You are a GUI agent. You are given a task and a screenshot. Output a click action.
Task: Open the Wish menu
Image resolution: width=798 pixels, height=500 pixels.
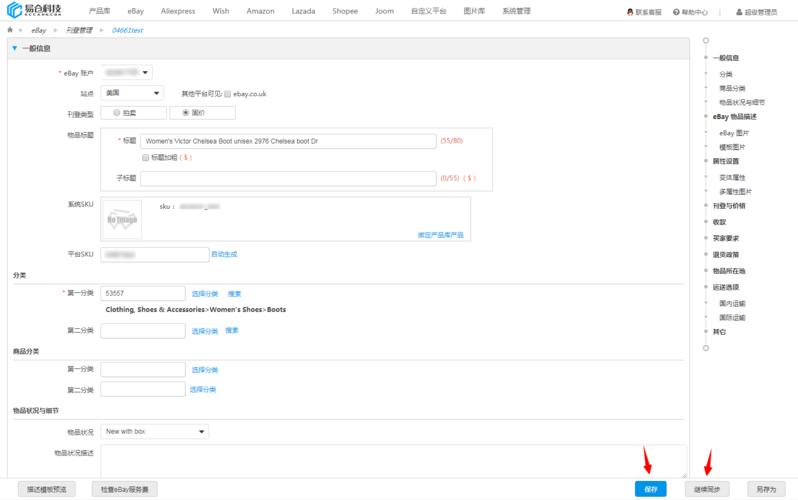tap(220, 11)
